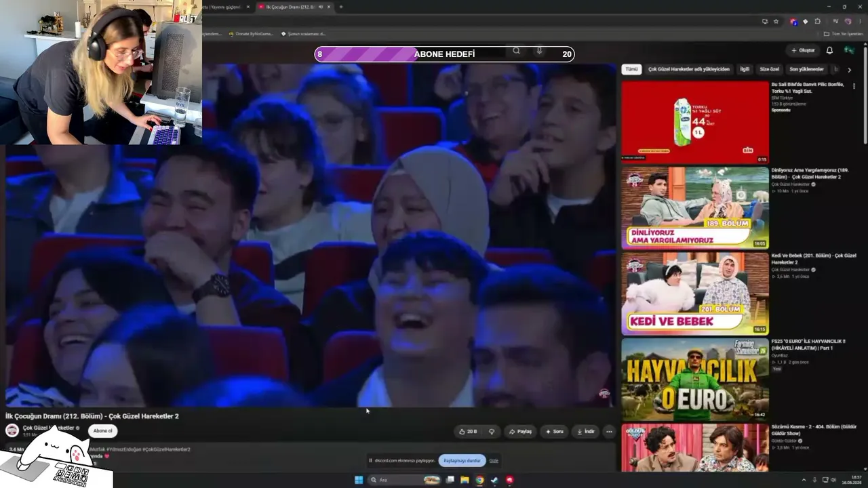Screen dimensions: 868x488
Task: Click the YouTube search magnifier icon
Action: tap(516, 51)
